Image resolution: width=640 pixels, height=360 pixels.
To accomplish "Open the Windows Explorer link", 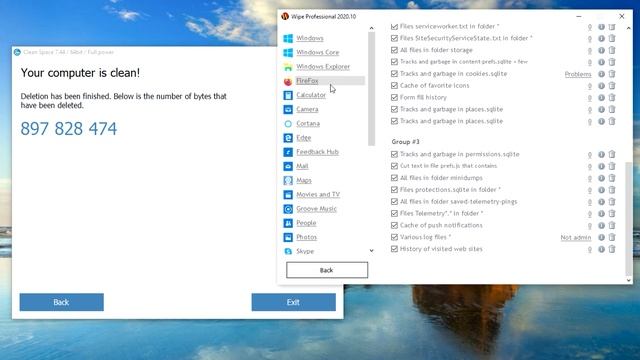I will tap(323, 67).
